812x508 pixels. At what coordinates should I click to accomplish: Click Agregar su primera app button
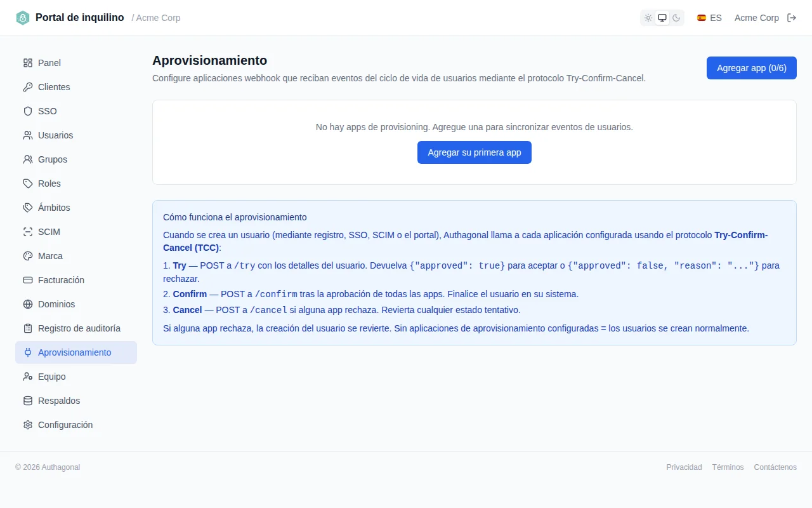475,152
